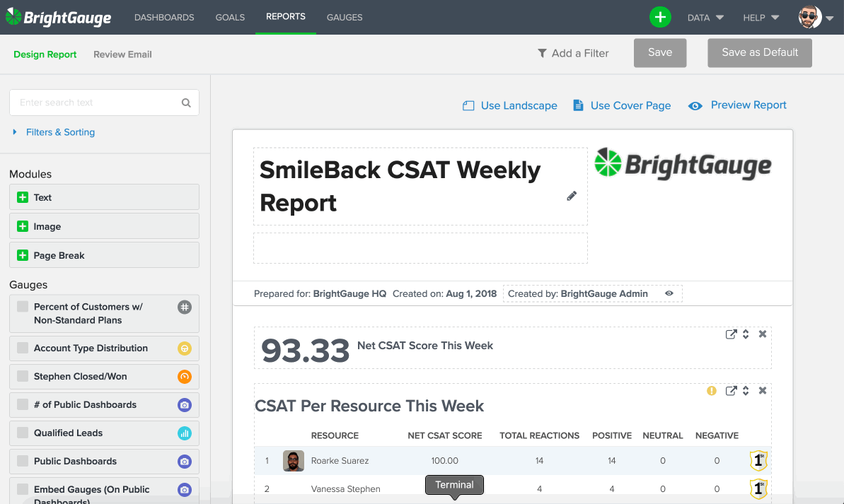Click the pie icon for Account Type Distribution
The height and width of the screenshot is (504, 844).
click(x=185, y=348)
